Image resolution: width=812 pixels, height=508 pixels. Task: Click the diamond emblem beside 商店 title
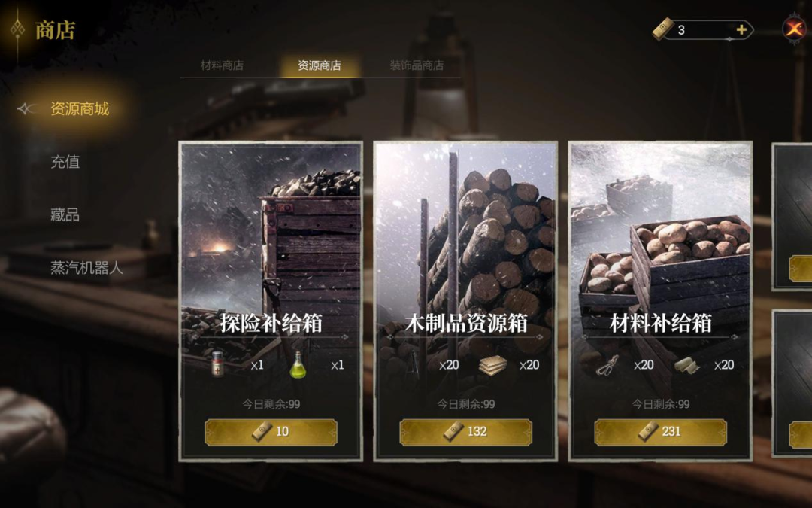[17, 29]
